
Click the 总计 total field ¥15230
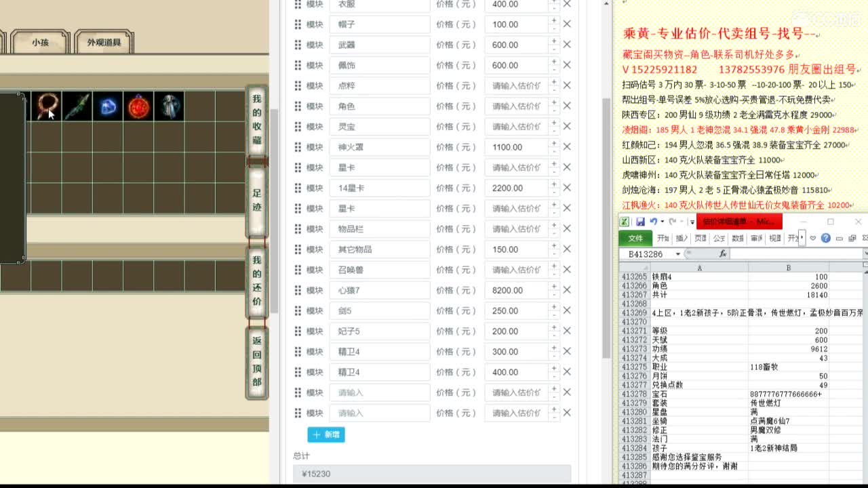[432, 474]
